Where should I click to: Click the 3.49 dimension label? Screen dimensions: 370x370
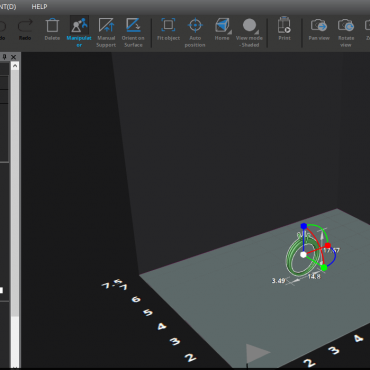278,281
